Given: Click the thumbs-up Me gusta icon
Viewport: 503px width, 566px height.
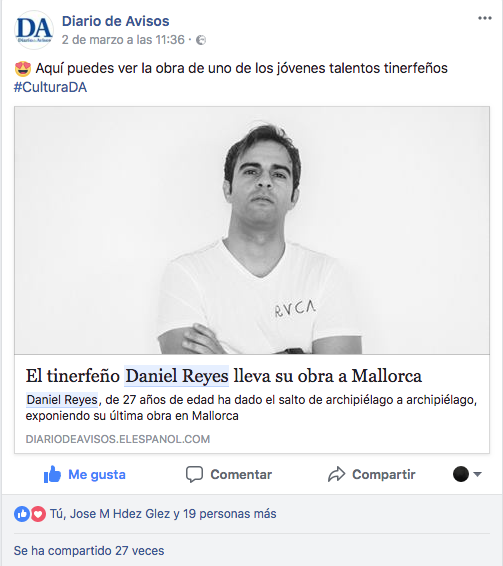Looking at the screenshot, I should 52,474.
